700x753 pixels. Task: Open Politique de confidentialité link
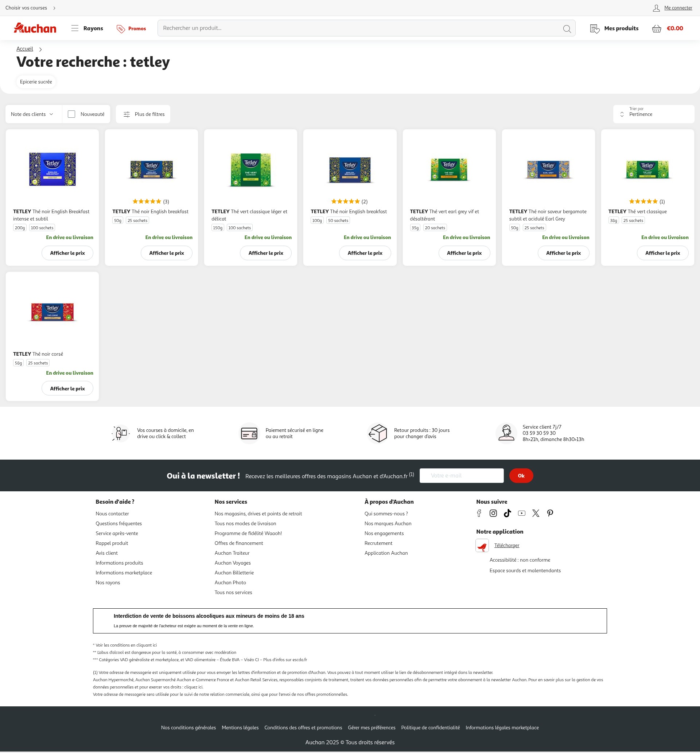point(430,727)
